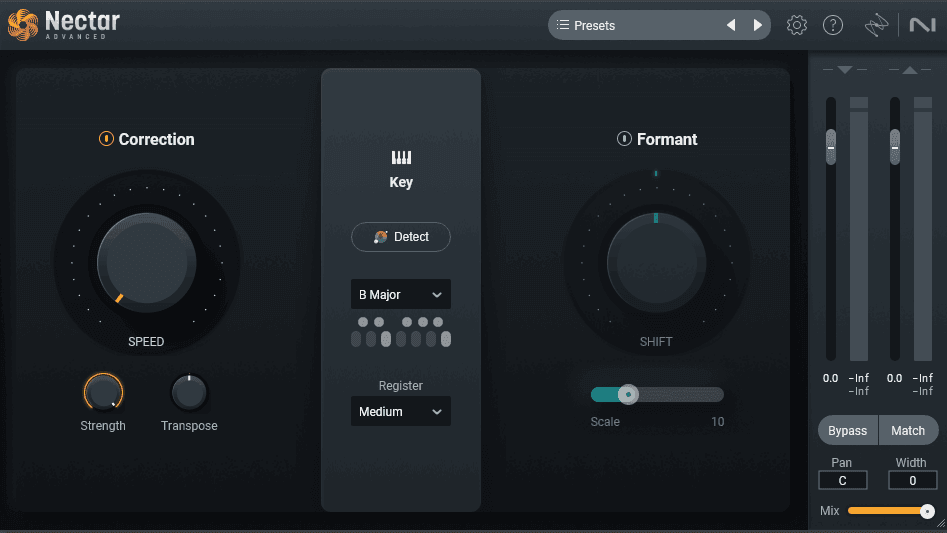Image resolution: width=947 pixels, height=533 pixels.
Task: Toggle the last black key note dot
Action: pos(438,322)
